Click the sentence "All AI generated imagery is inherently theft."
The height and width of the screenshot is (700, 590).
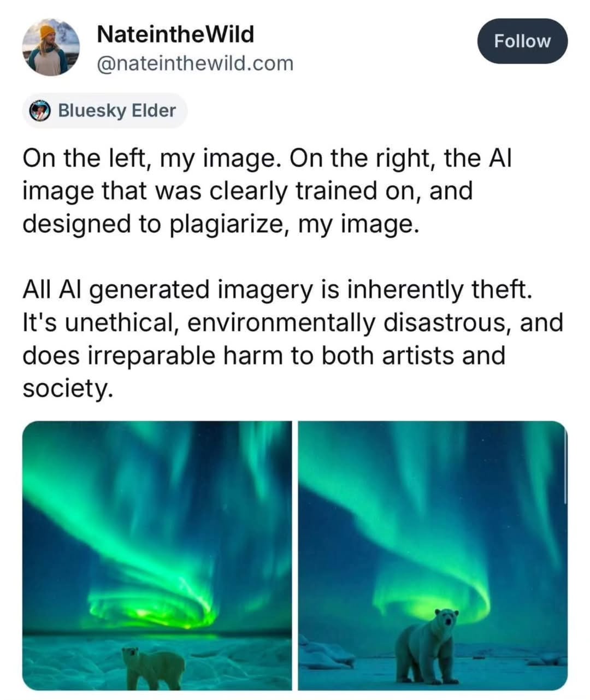(x=277, y=290)
